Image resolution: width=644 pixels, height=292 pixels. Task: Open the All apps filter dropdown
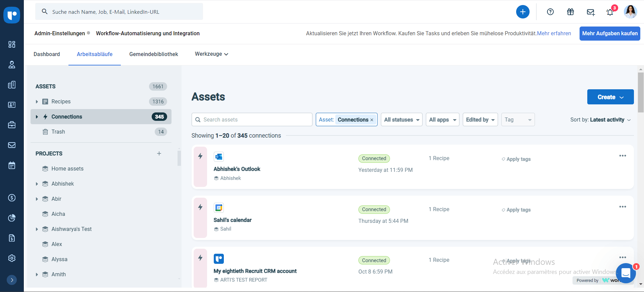[443, 119]
